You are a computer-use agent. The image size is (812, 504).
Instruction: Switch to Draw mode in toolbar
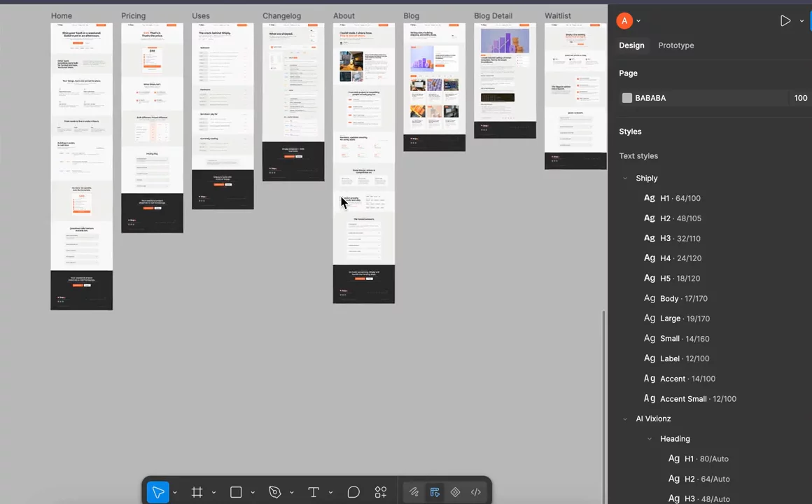click(414, 492)
